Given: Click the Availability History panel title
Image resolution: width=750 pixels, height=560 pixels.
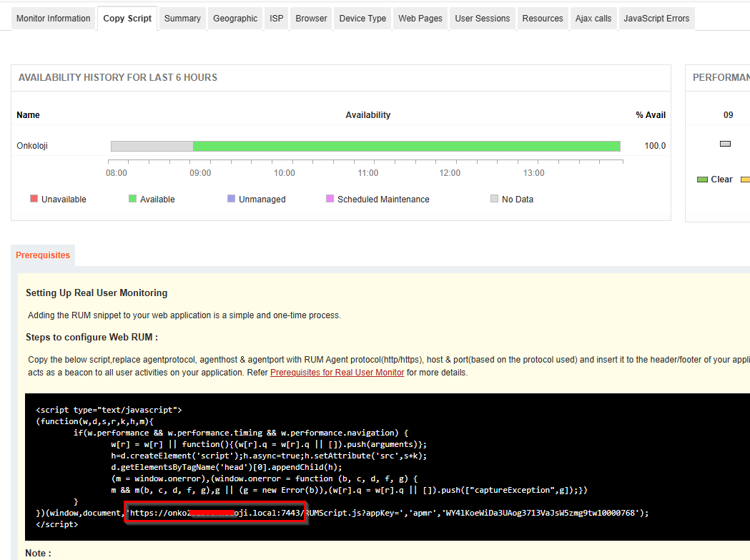Looking at the screenshot, I should 118,77.
